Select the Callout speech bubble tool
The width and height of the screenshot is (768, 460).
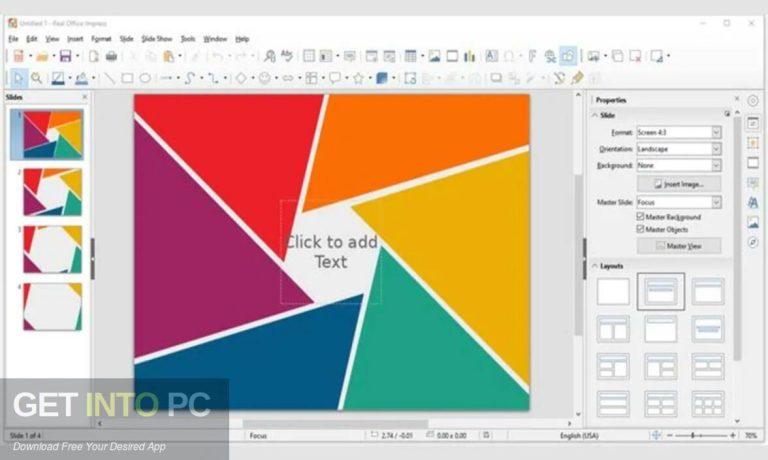(335, 78)
